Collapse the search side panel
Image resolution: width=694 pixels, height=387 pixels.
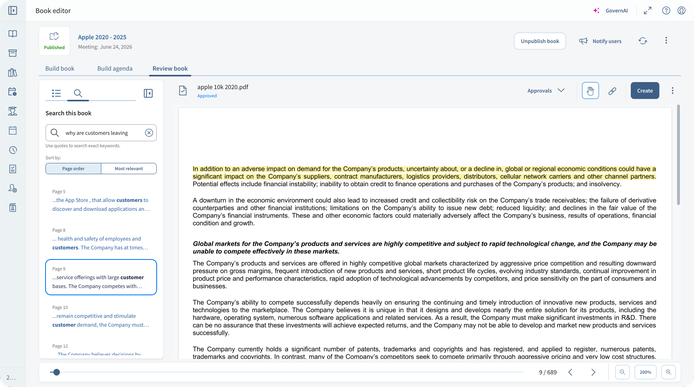pos(148,93)
